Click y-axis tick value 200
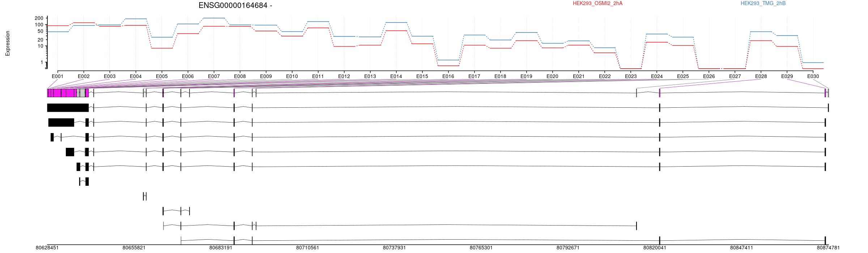 pyautogui.click(x=39, y=18)
